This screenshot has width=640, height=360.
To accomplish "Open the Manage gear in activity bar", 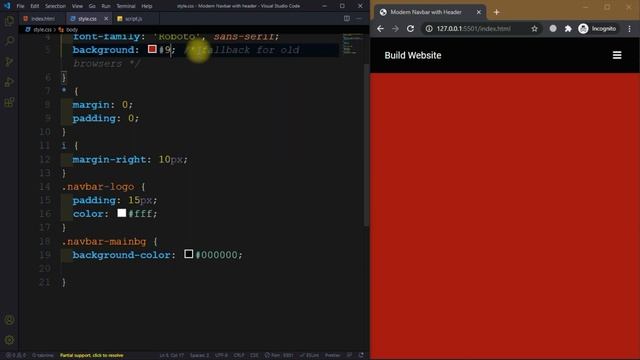I will point(9,340).
